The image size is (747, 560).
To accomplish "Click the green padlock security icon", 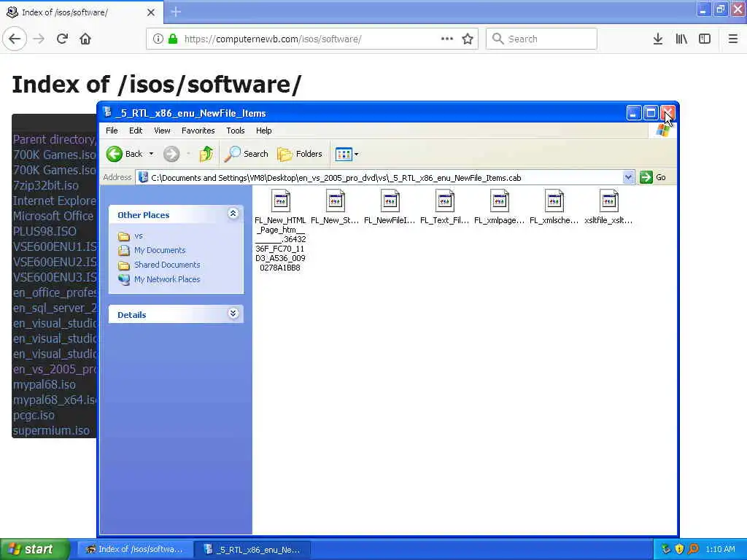I will pos(173,39).
